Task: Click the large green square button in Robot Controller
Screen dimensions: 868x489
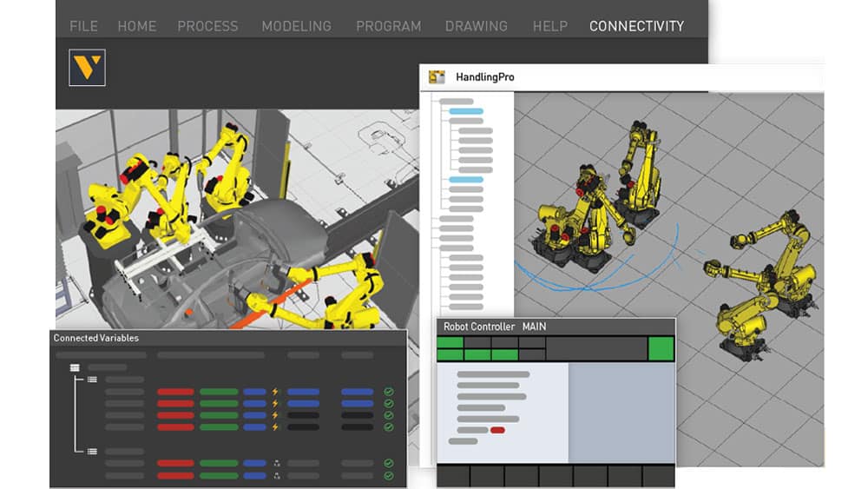Action: 661,349
